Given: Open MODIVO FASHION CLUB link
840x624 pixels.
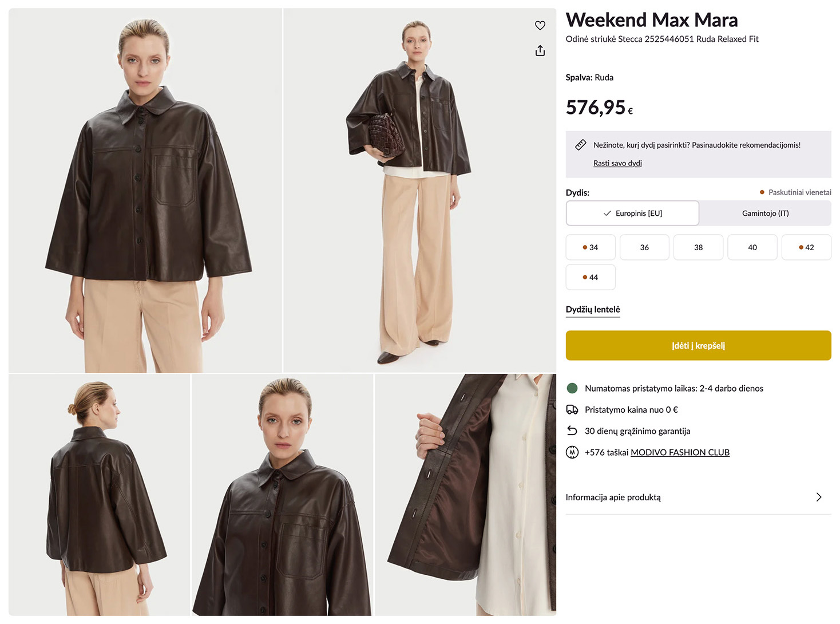Looking at the screenshot, I should point(680,452).
